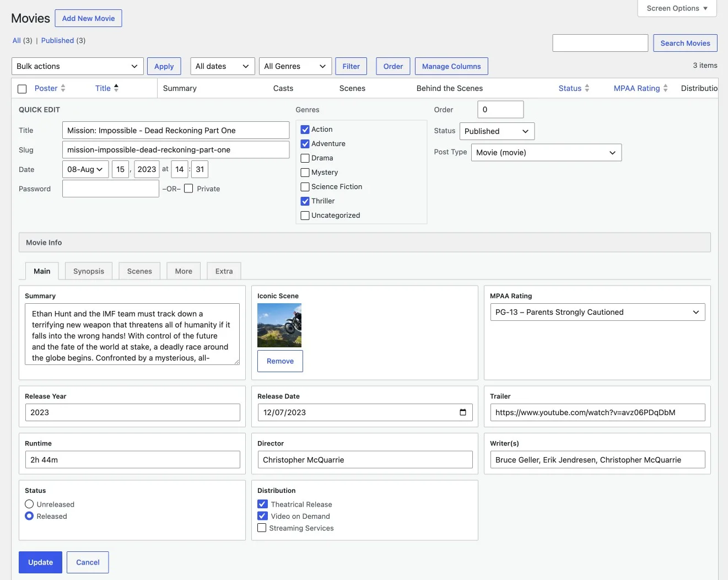
Task: Check the Uncategorized genre checkbox
Action: [305, 216]
